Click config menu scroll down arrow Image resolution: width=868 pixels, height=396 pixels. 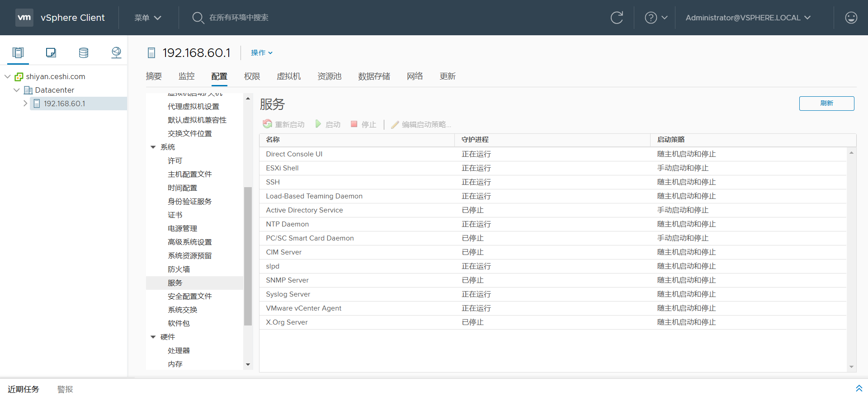coord(248,364)
